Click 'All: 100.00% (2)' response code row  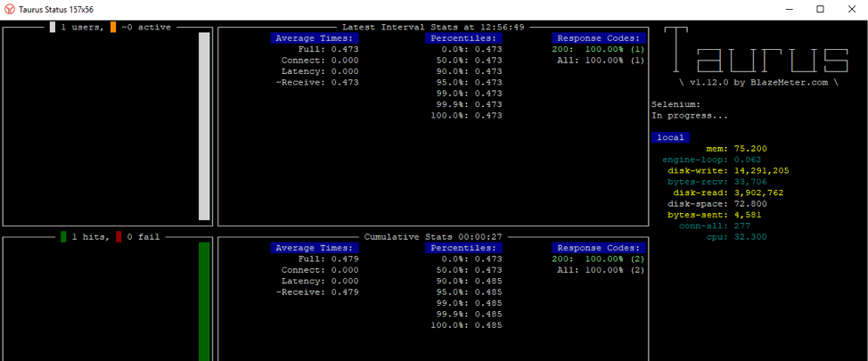tap(602, 270)
